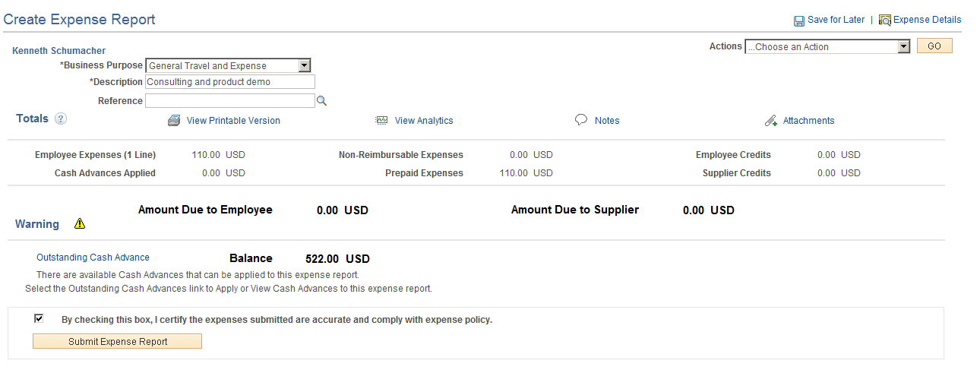Click the Expense Details magnifier icon
This screenshot has height=373, width=980.
(885, 21)
